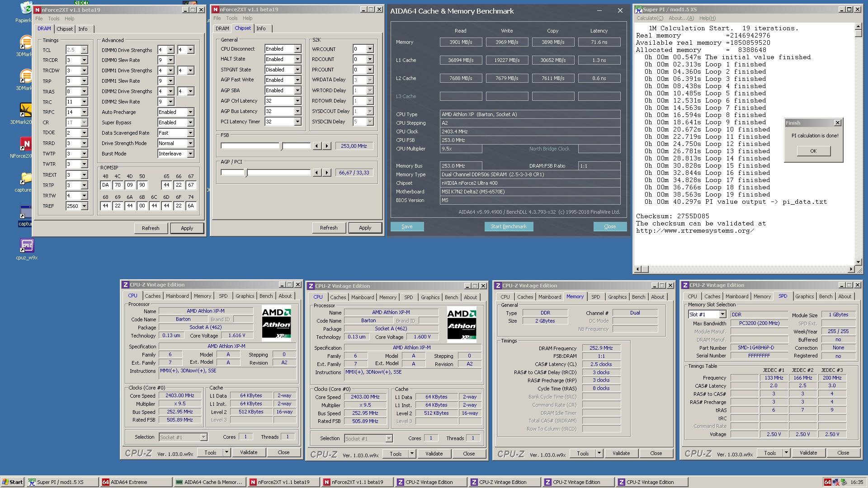This screenshot has width=868, height=488.
Task: Open the Tools dropdown arrow in CPU-Z SPD window
Action: pyautogui.click(x=786, y=453)
